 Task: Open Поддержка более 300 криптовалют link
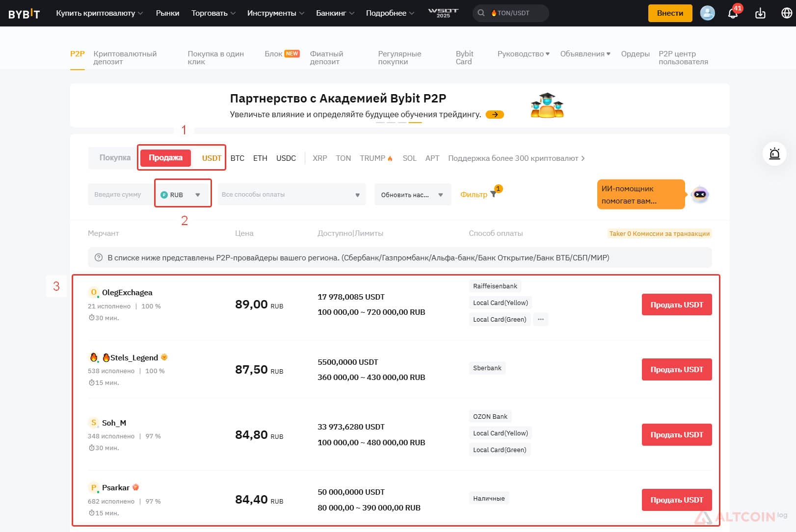point(516,158)
